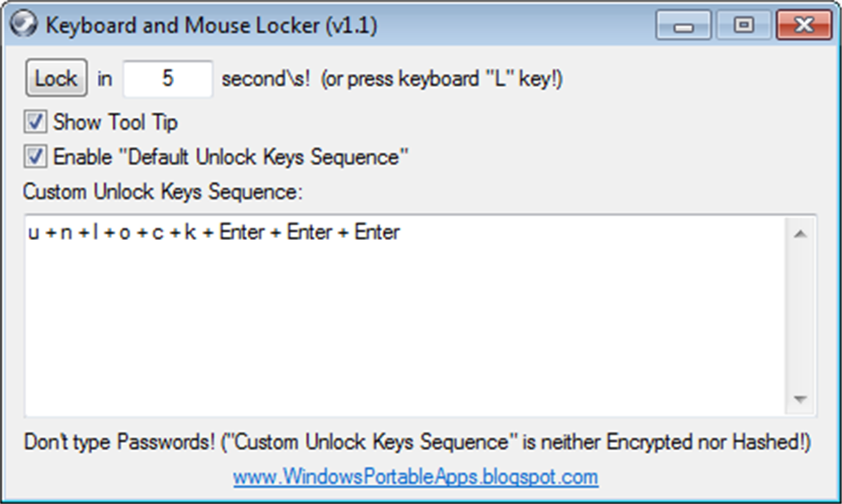Place cursor in the unlock sequence text line

pos(214,232)
